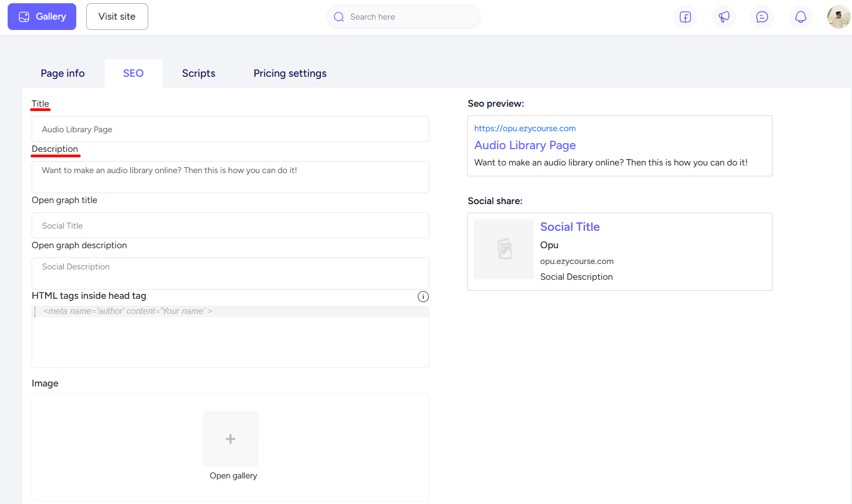Click the Social Title preview heading
Screen dimensions: 852x504
point(570,227)
